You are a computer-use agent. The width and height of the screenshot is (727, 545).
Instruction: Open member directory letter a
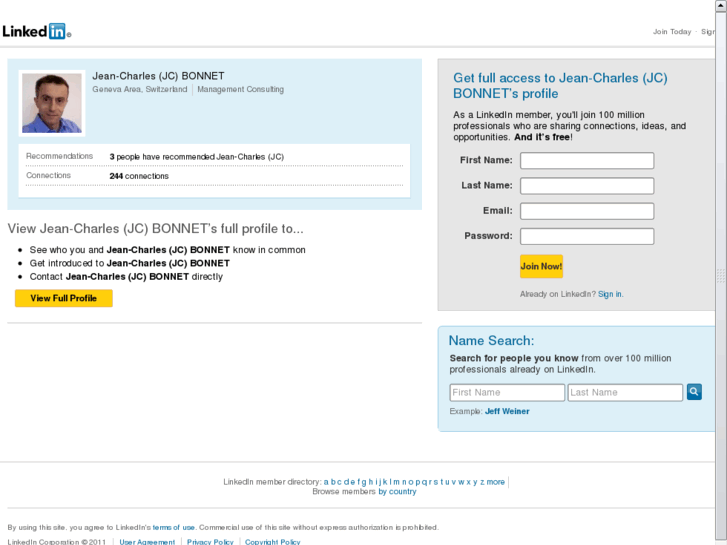[x=326, y=482]
